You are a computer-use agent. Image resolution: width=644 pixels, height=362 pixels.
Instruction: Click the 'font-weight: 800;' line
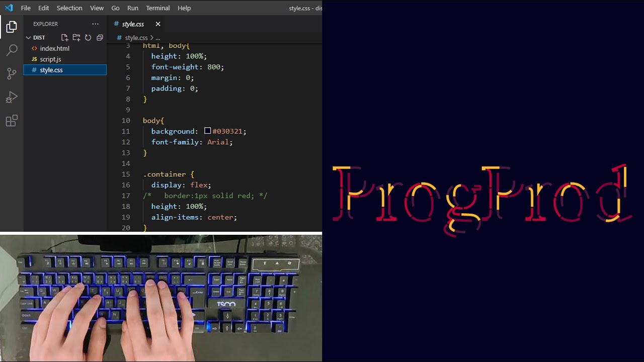(x=187, y=67)
